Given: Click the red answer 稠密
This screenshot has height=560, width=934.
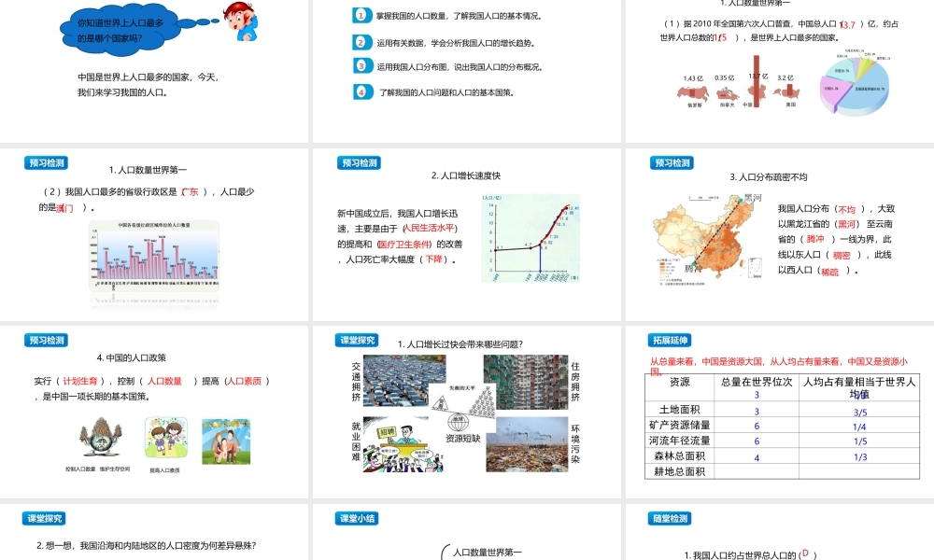Looking at the screenshot, I should (x=842, y=256).
